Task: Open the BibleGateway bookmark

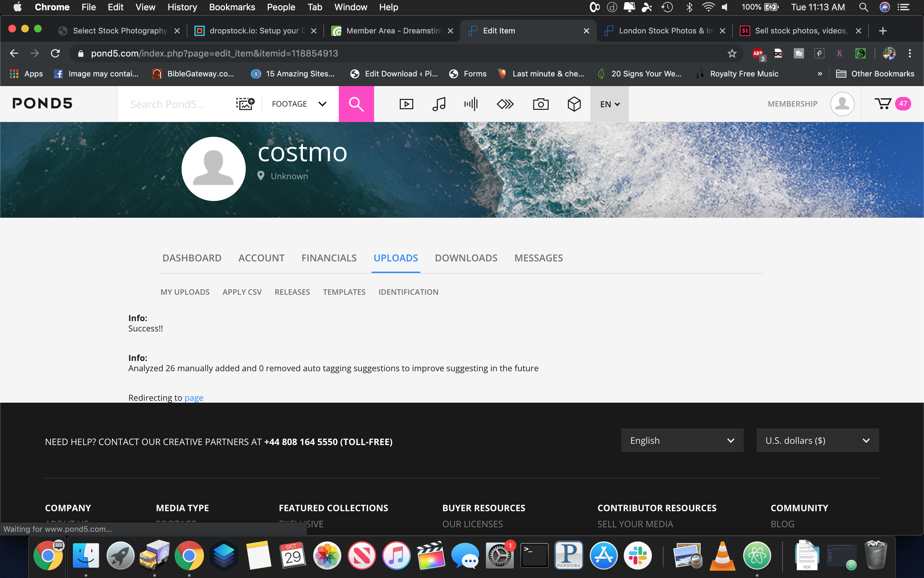Action: click(193, 74)
